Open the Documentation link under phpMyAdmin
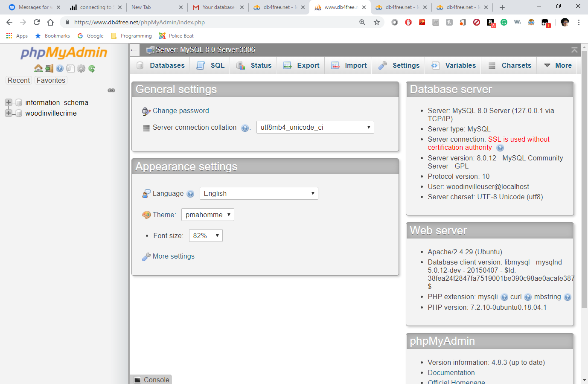588x384 pixels. [x=451, y=372]
